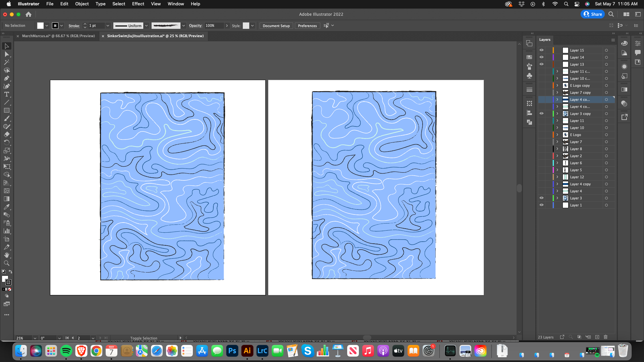
Task: Select the Rectangle tool
Action: tap(6, 111)
